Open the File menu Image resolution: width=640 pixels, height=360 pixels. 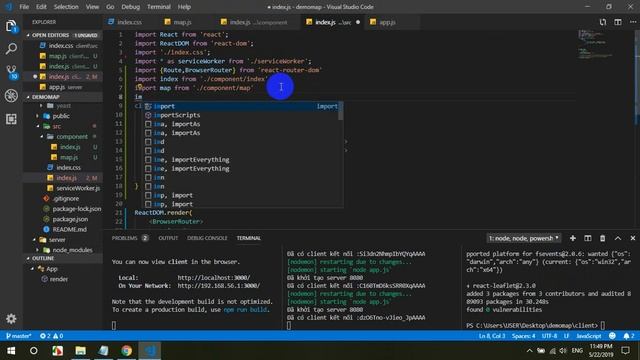click(24, 7)
